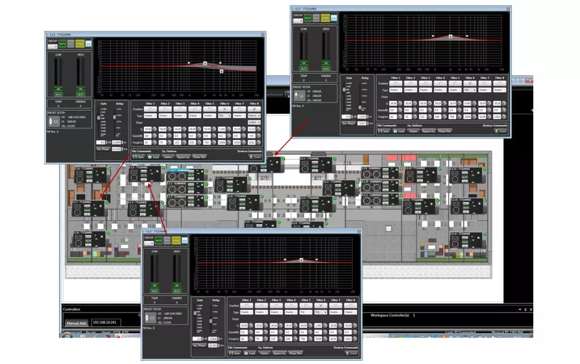Image resolution: width=580 pixels, height=364 pixels.
Task: Toggle Filter 8 enable box in top-right EQ window
Action: (499, 84)
